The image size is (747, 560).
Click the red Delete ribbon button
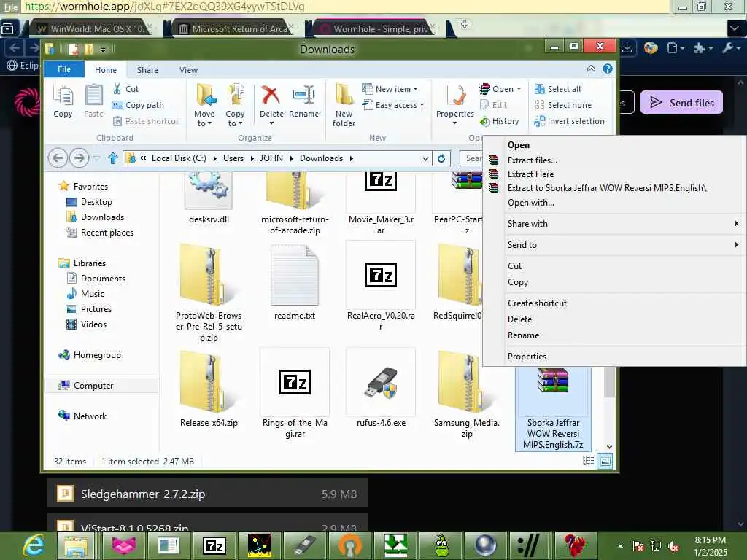(271, 105)
